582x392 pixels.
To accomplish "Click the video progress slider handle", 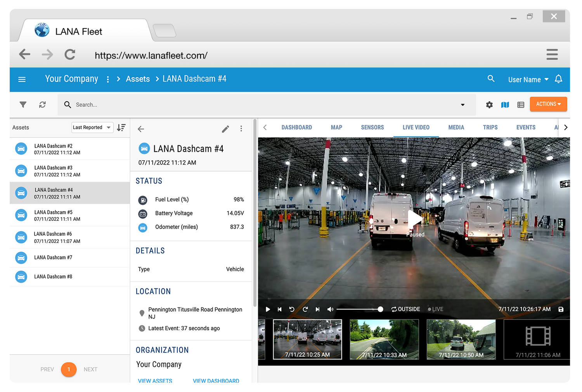I will point(380,309).
